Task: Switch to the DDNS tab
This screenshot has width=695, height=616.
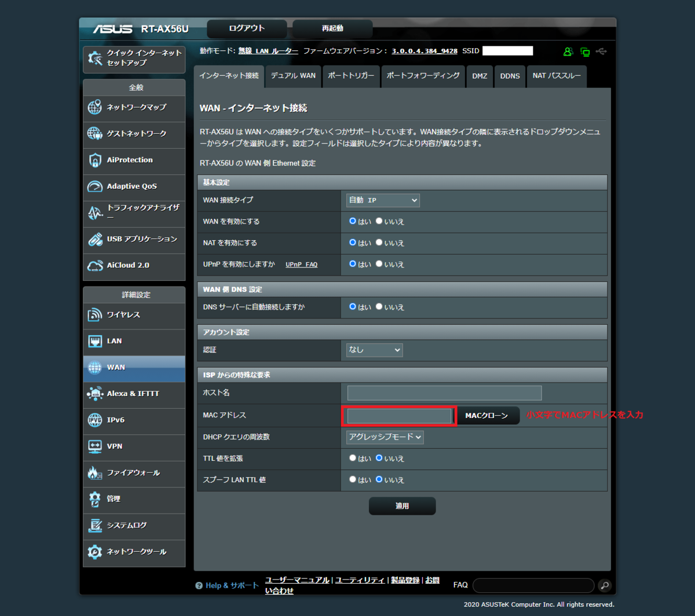Action: point(510,76)
